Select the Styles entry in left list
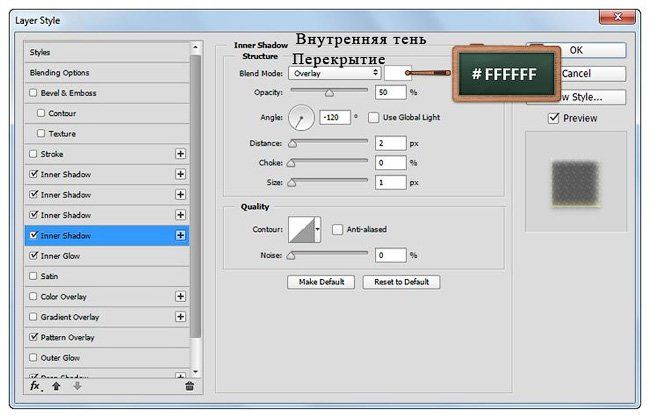Viewport: 650px width, 417px height. [x=40, y=52]
